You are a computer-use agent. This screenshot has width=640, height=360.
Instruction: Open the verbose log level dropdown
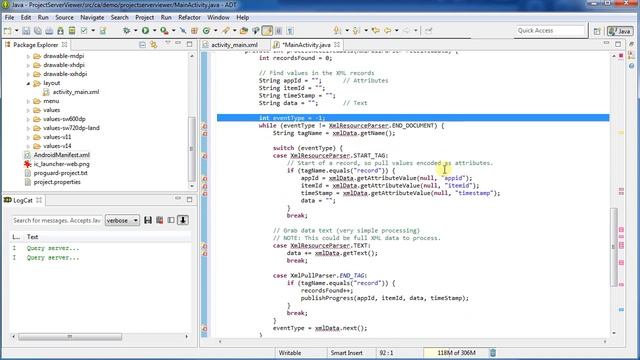[122, 220]
